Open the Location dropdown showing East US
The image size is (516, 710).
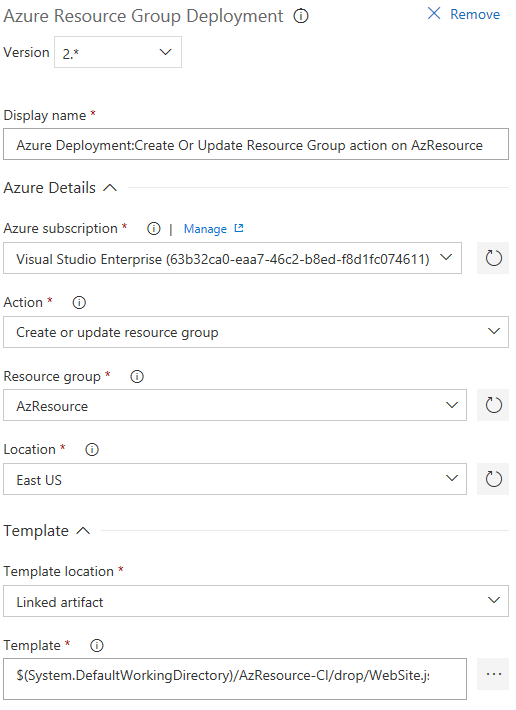click(235, 479)
